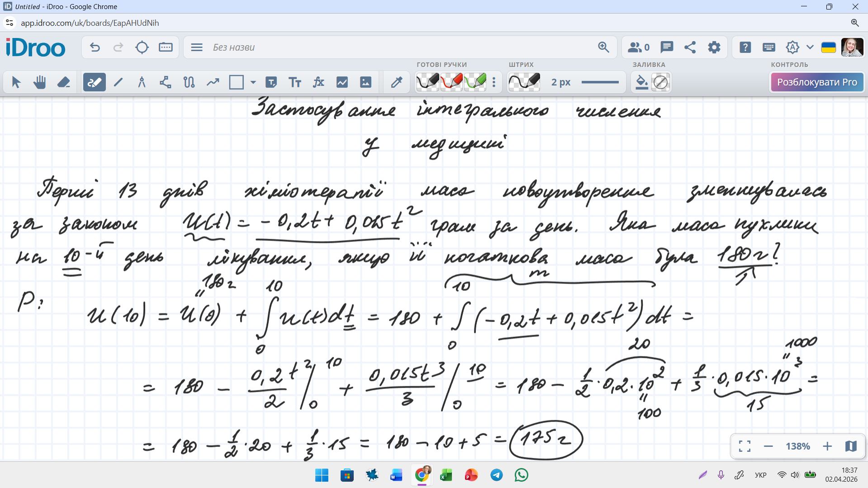This screenshot has height=488, width=868.
Task: Expand more ready pens options
Action: [494, 82]
